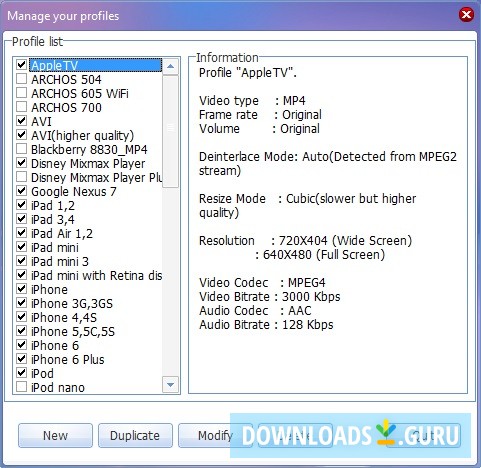Select the iPhone 6 profile entry

point(55,345)
